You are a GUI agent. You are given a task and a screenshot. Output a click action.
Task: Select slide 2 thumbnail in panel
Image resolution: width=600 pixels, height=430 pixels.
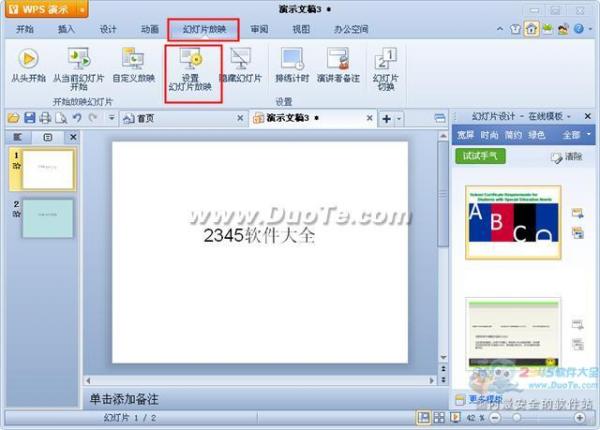point(48,218)
